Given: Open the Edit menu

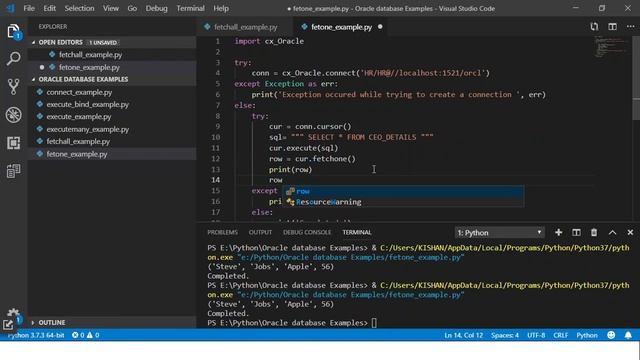Looking at the screenshot, I should pyautogui.click(x=49, y=8).
